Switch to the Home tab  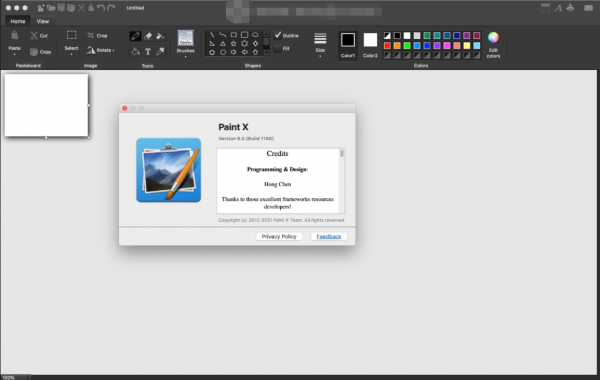(x=18, y=21)
